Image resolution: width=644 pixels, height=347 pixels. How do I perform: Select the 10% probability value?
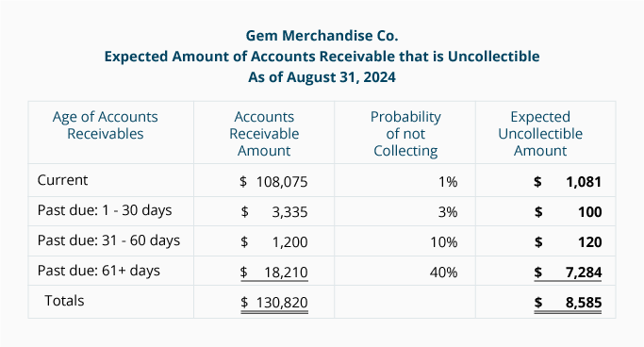(x=443, y=242)
